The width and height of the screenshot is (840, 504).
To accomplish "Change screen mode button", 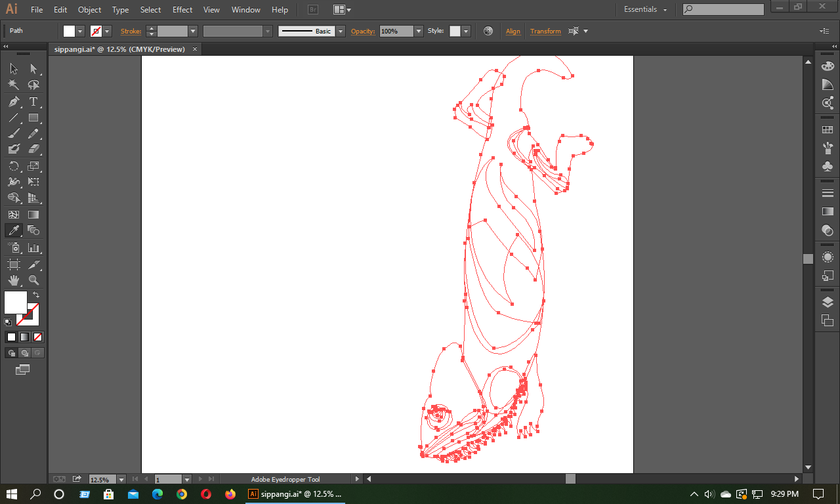I will [23, 370].
